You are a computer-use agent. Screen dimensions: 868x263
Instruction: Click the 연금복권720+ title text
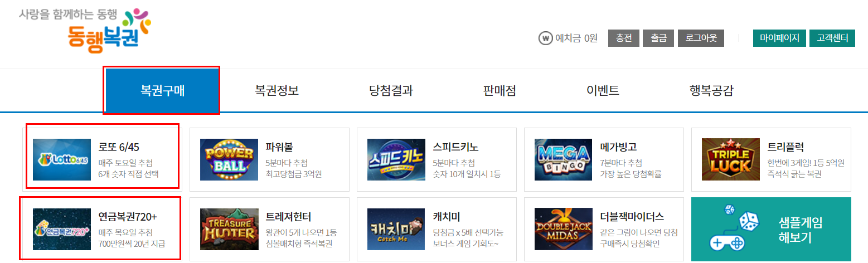point(128,217)
